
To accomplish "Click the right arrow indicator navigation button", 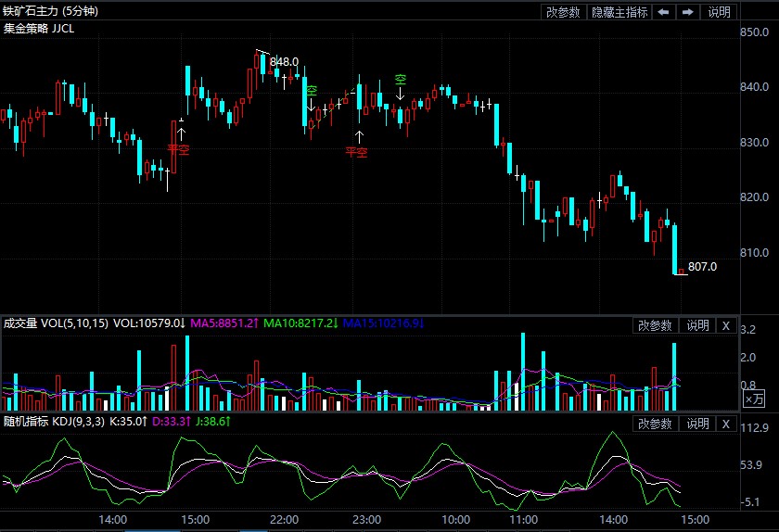I will [687, 12].
